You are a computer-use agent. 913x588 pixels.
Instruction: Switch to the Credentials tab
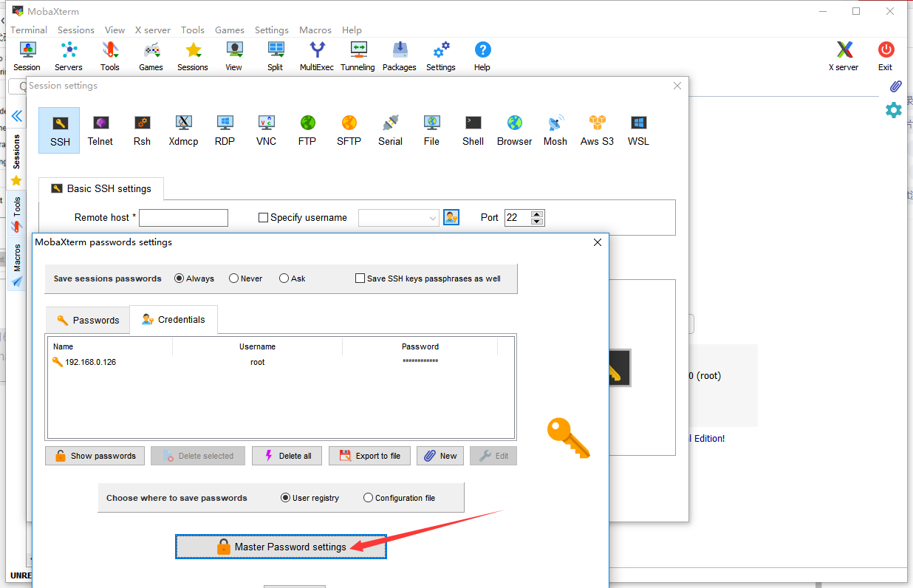[x=174, y=319]
